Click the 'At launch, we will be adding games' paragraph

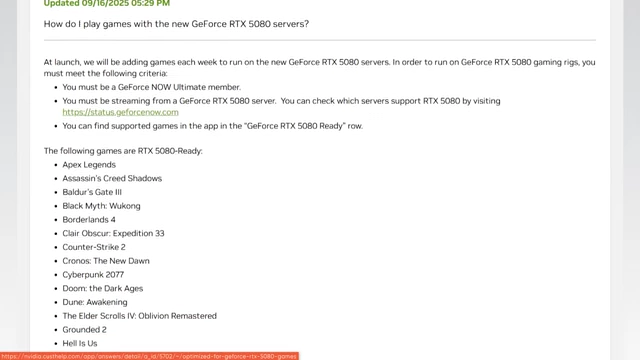tap(320, 68)
